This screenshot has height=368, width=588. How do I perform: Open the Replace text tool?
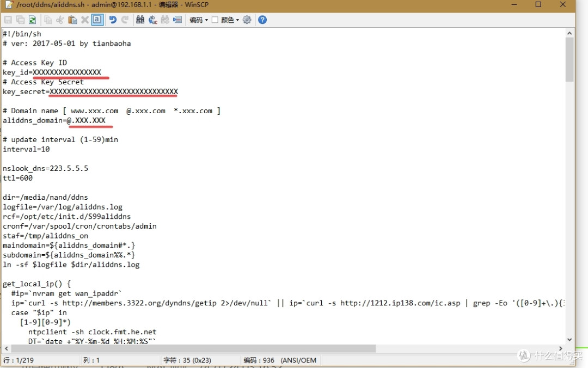[152, 20]
